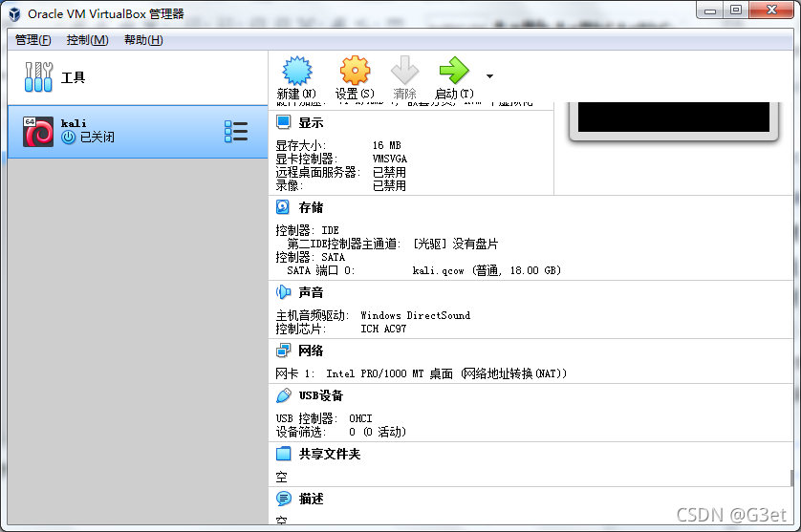Image resolution: width=801 pixels, height=532 pixels.
Task: Click the 'OHCI' USB controller value
Action: coord(360,418)
